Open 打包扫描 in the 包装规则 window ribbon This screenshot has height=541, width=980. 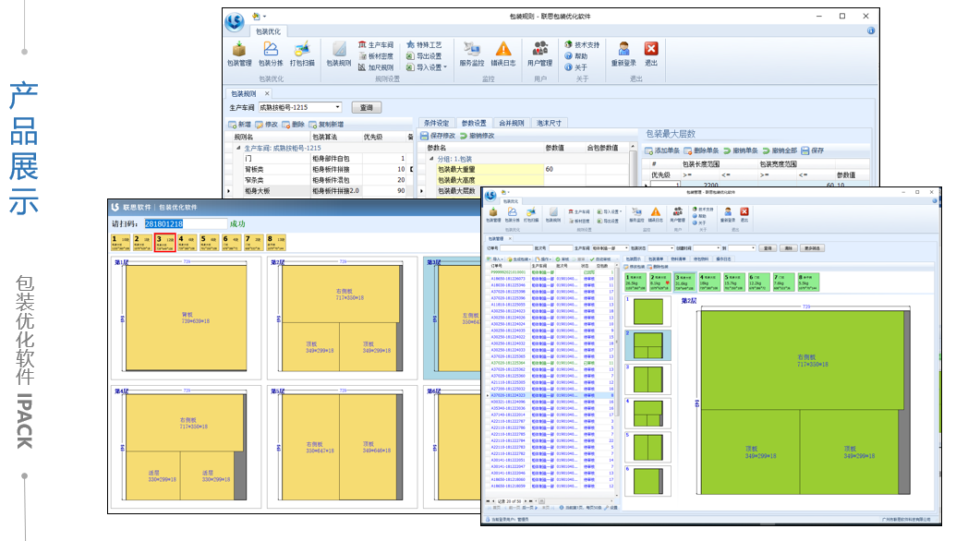click(302, 53)
